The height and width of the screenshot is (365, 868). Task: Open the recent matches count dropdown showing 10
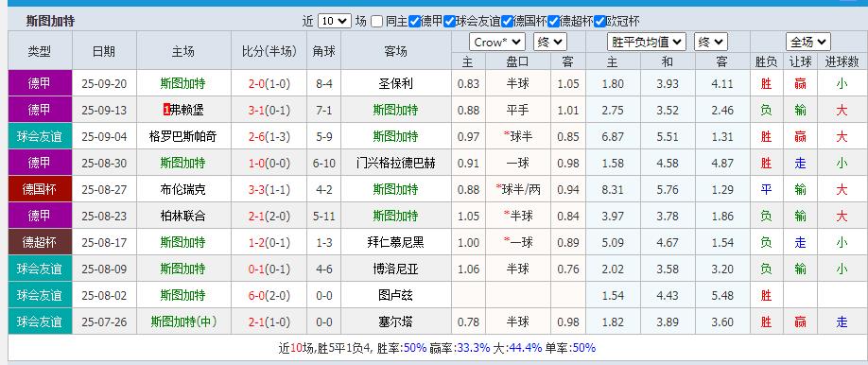335,22
